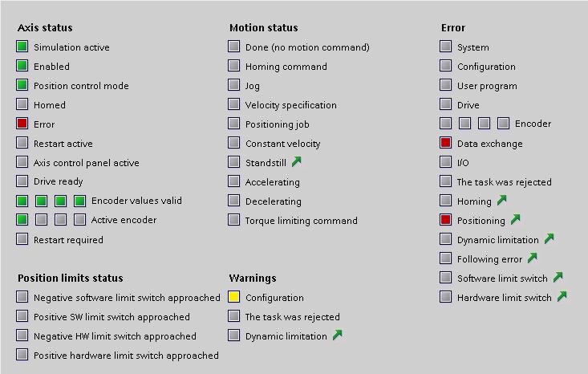Click the arrow next to Dynamic limitation warning

tap(338, 335)
